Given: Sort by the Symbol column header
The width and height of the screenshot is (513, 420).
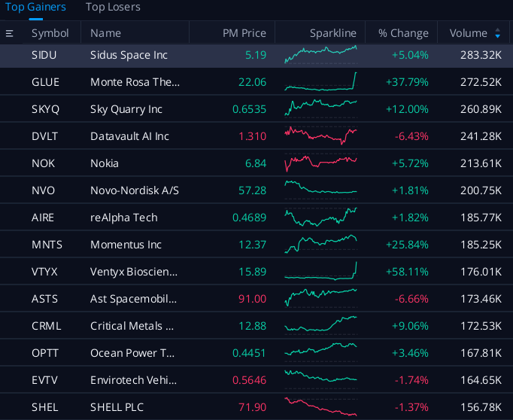Looking at the screenshot, I should pyautogui.click(x=50, y=33).
